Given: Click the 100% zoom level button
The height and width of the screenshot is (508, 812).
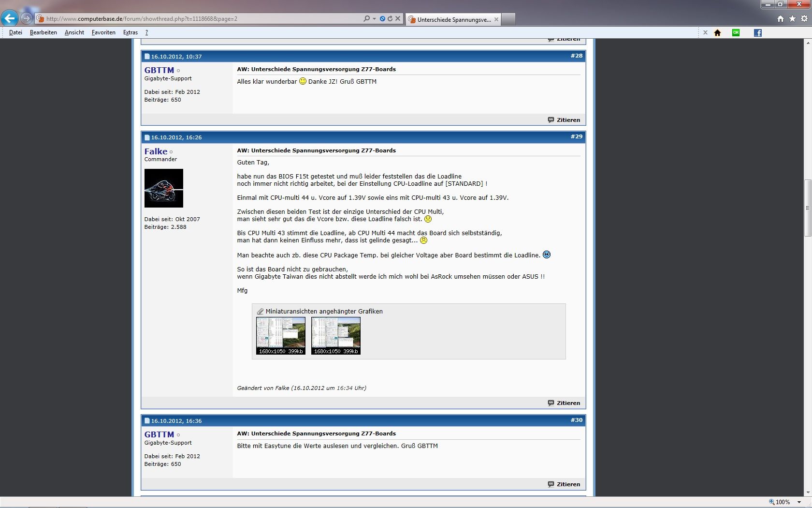Looking at the screenshot, I should pyautogui.click(x=779, y=502).
